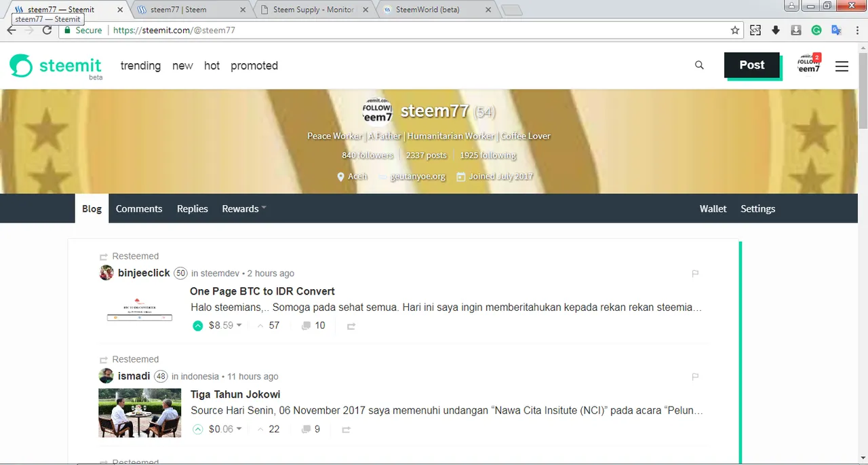Switch to the Steem Supply - Monitor browser tab
Screen dimensions: 868x465
click(x=313, y=10)
